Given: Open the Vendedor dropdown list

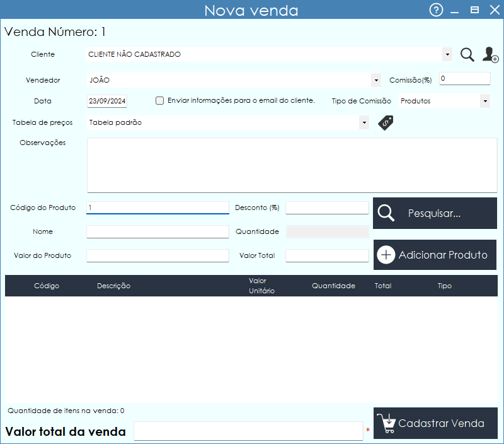Looking at the screenshot, I should 376,80.
